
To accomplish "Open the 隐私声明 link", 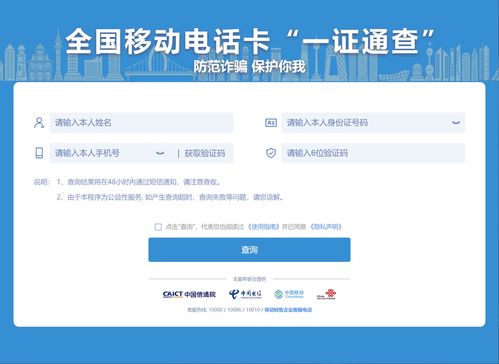I will pyautogui.click(x=326, y=227).
